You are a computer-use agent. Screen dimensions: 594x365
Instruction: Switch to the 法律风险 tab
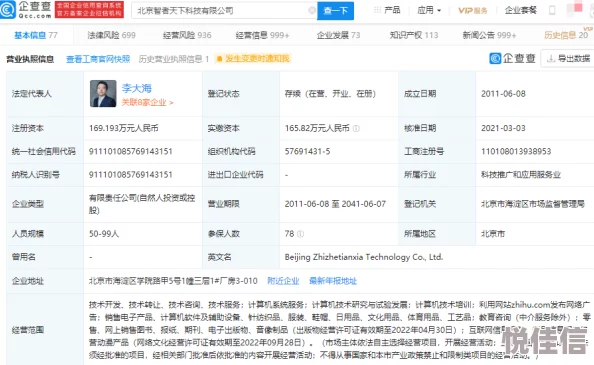coord(111,35)
